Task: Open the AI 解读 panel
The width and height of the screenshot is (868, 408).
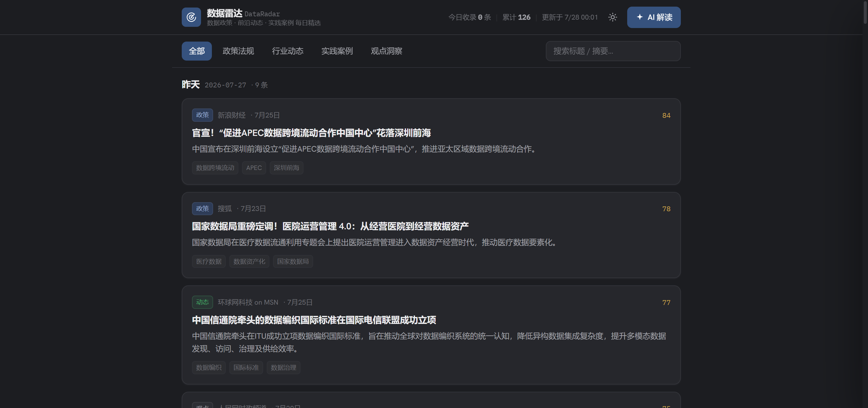Action: [653, 17]
